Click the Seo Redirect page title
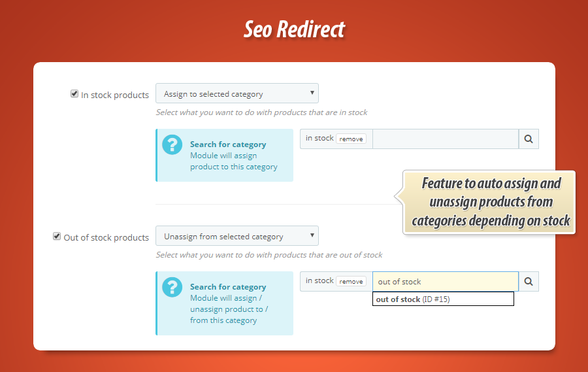Viewport: 588px width, 372px height. pyautogui.click(x=294, y=29)
